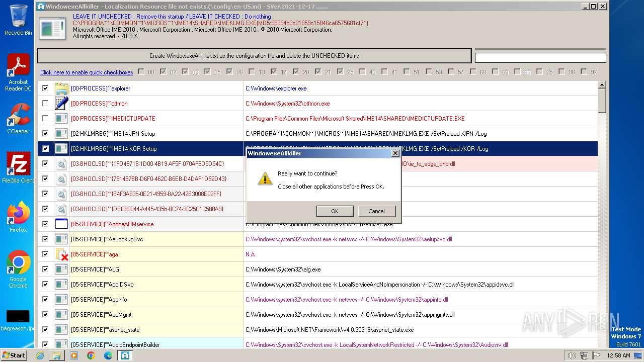Toggle quick checkbox 13

pos(252,72)
